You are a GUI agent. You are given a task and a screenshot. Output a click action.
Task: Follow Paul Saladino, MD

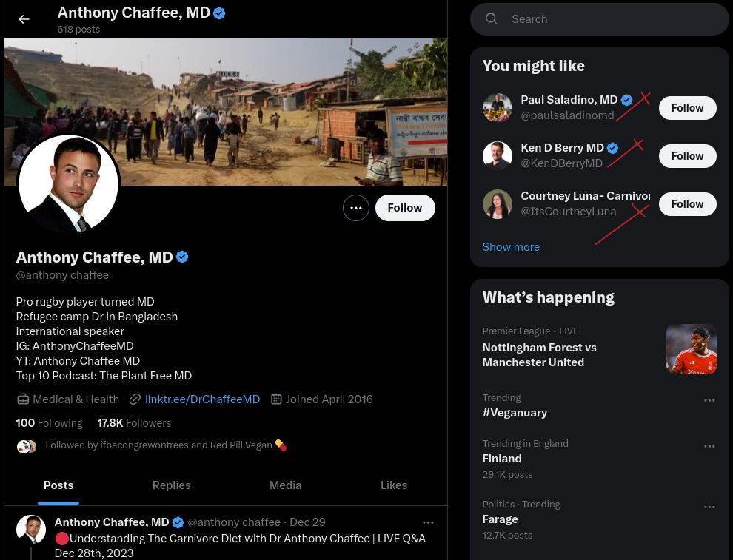pos(687,107)
